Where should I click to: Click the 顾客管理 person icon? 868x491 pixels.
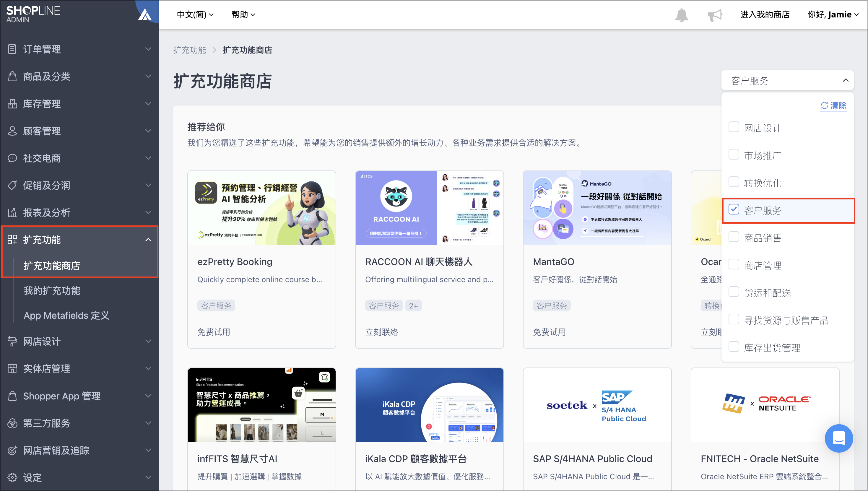pyautogui.click(x=12, y=131)
